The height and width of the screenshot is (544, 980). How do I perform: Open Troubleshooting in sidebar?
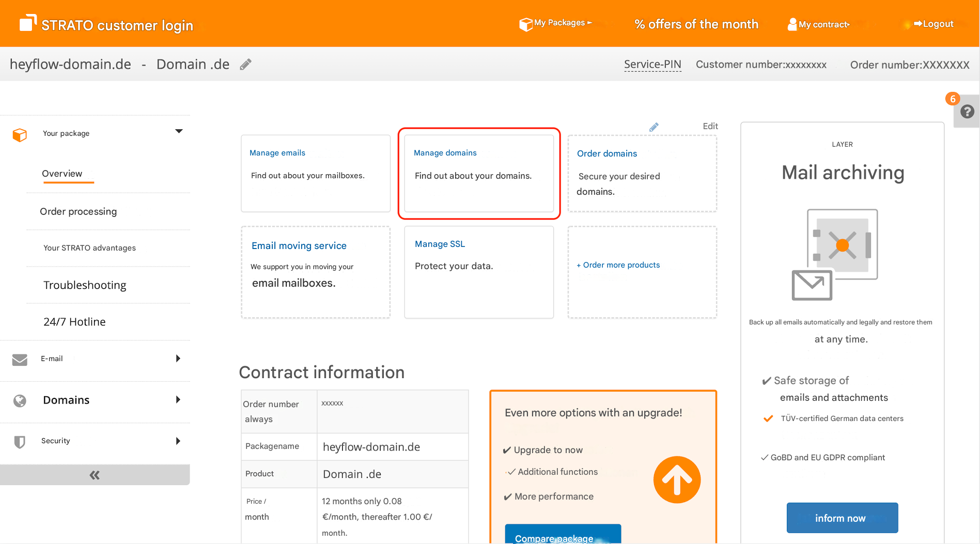[85, 285]
